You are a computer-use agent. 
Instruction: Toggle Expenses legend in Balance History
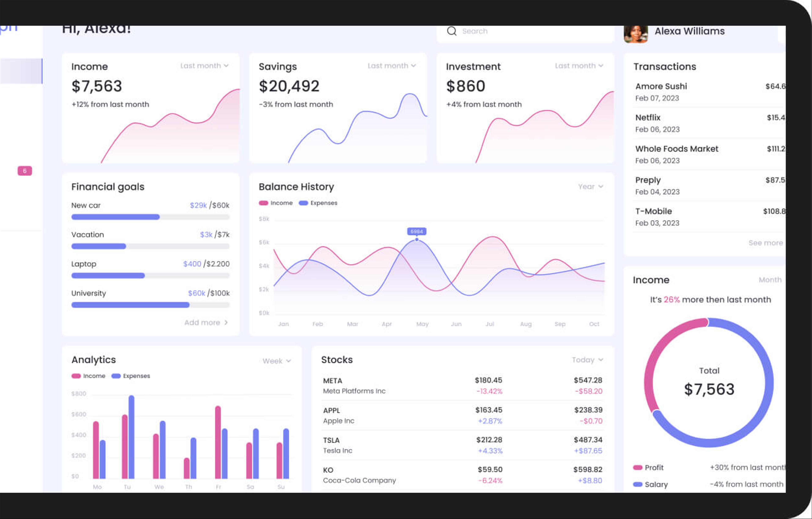318,203
